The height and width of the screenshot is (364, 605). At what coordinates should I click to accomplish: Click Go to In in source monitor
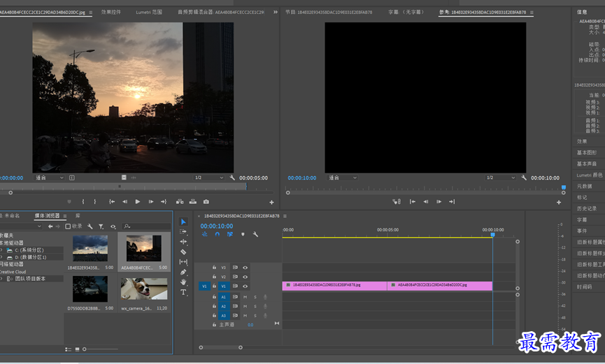[111, 202]
